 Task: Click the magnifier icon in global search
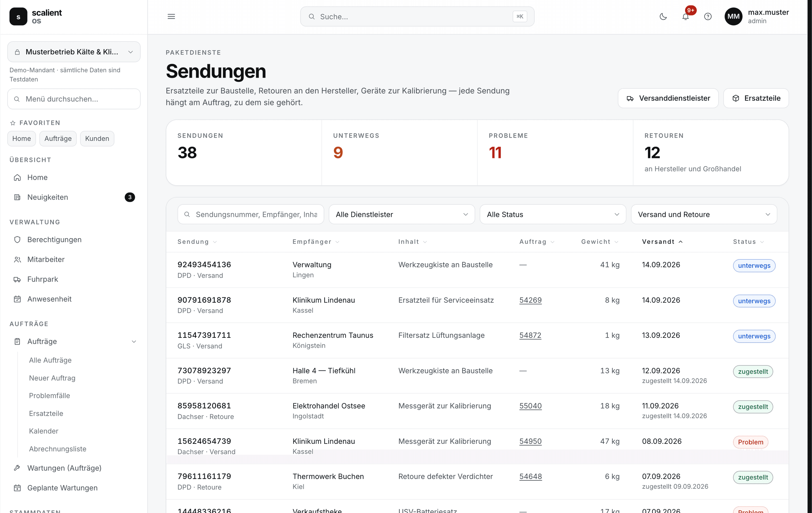(312, 17)
